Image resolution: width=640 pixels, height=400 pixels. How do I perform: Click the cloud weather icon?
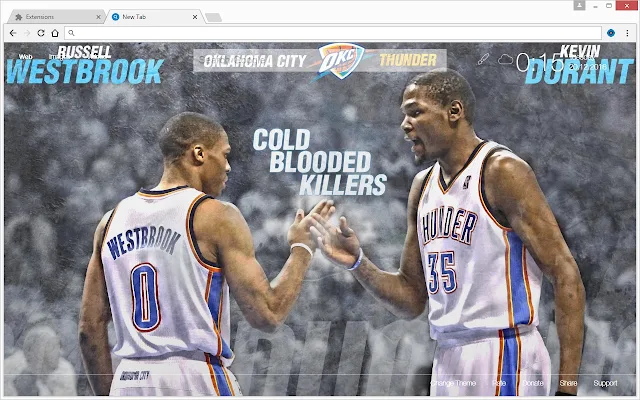[x=505, y=59]
